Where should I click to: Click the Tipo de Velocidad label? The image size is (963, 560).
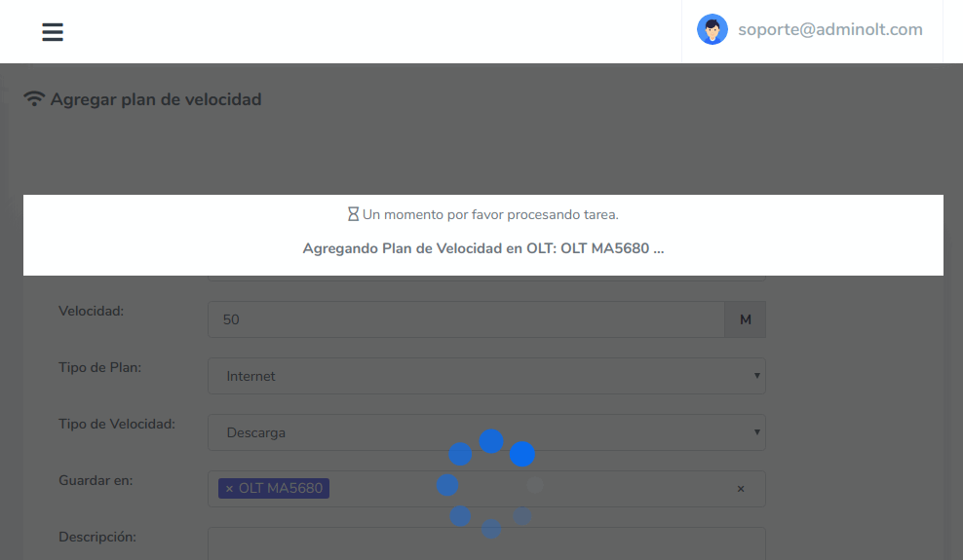117,424
